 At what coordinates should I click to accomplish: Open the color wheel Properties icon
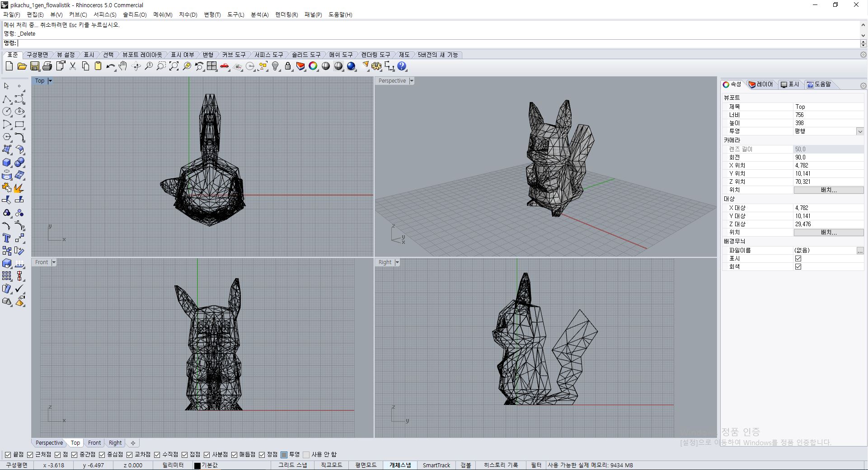(x=313, y=66)
